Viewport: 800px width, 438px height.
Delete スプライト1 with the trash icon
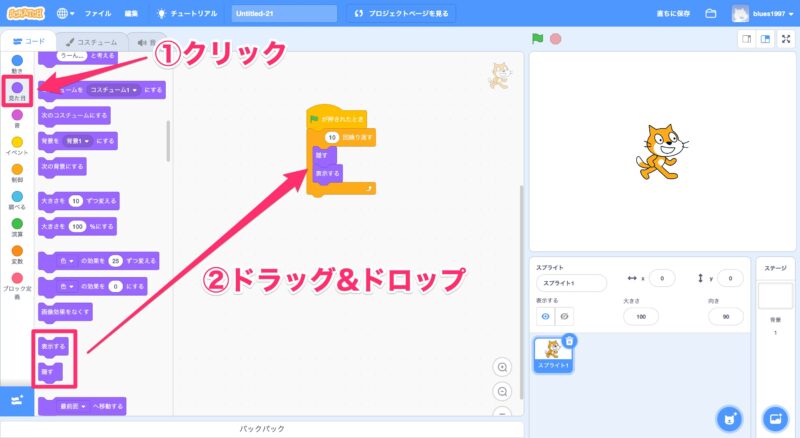pos(569,341)
